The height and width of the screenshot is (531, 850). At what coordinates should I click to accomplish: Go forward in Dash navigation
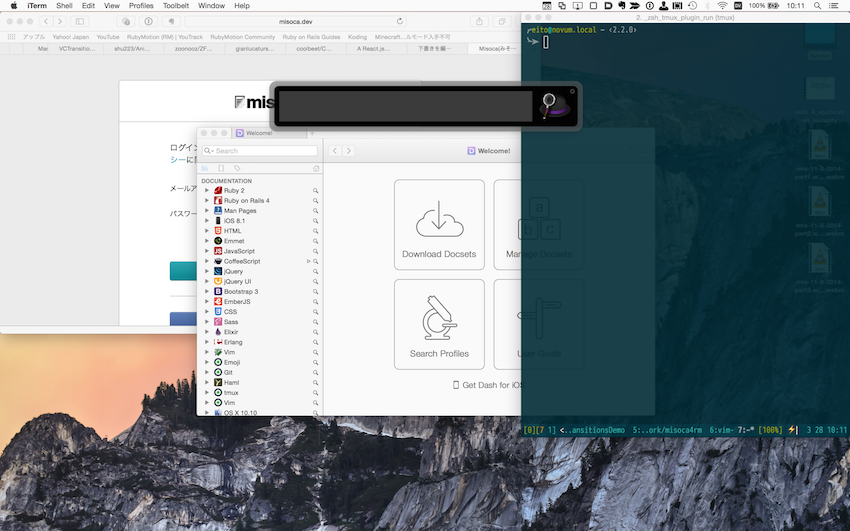pos(349,151)
